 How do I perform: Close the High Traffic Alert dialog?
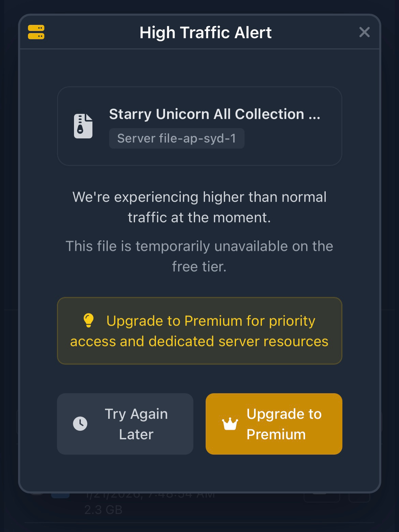(364, 32)
